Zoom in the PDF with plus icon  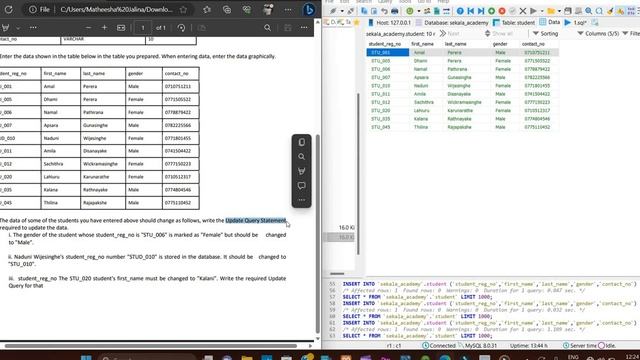(104, 28)
